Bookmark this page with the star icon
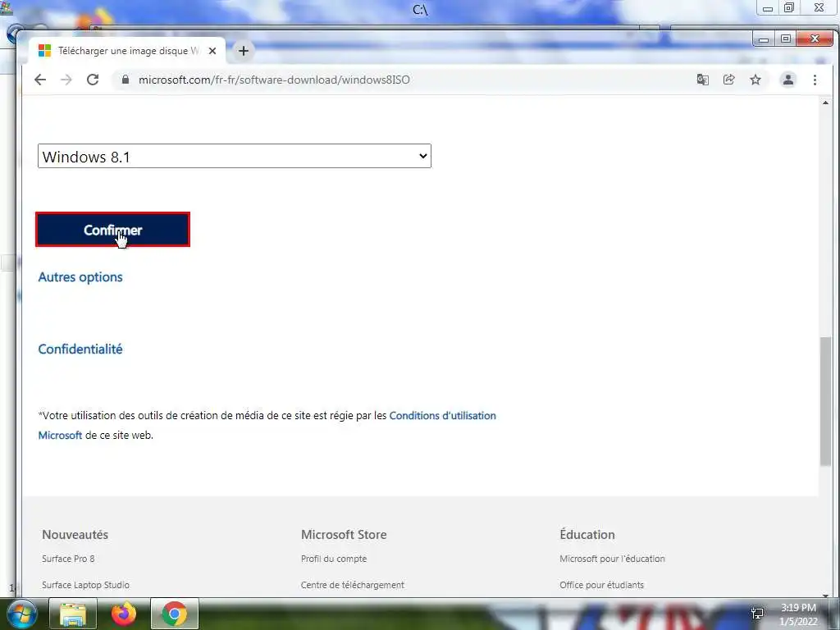 (756, 80)
